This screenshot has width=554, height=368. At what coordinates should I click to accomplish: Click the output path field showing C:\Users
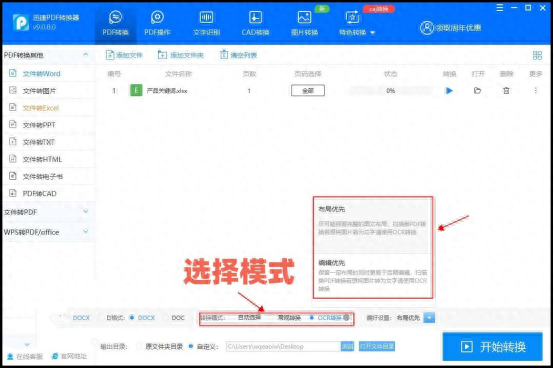[x=283, y=346]
